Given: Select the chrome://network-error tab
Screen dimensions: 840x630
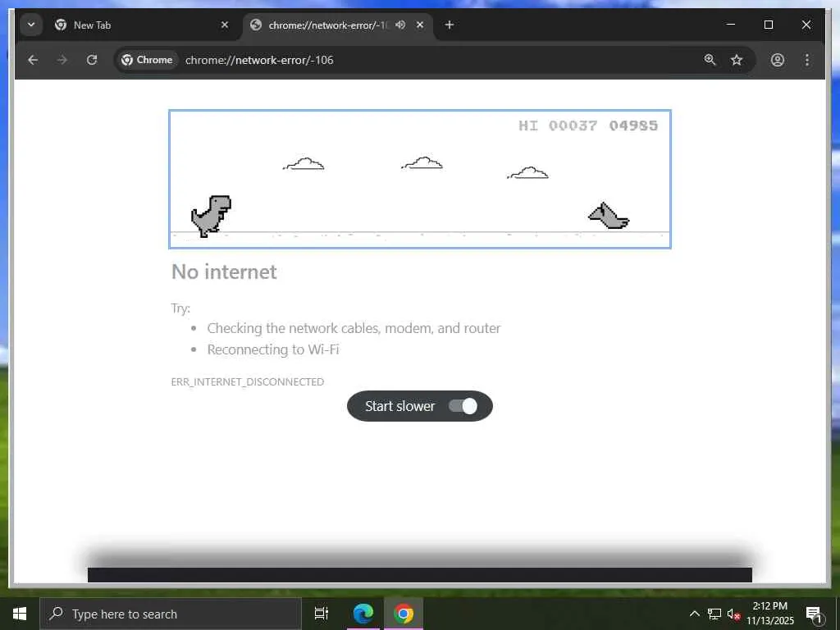Looking at the screenshot, I should (x=337, y=25).
